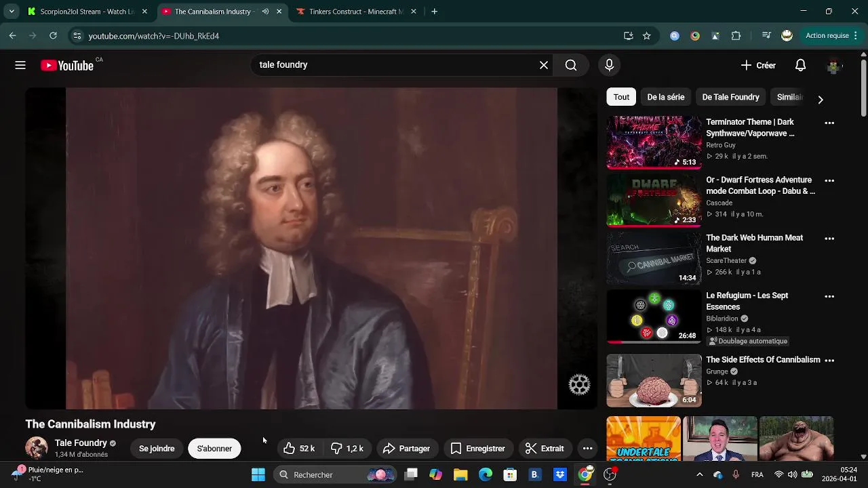Reload the page
Image resolution: width=868 pixels, height=488 pixels.
point(53,36)
